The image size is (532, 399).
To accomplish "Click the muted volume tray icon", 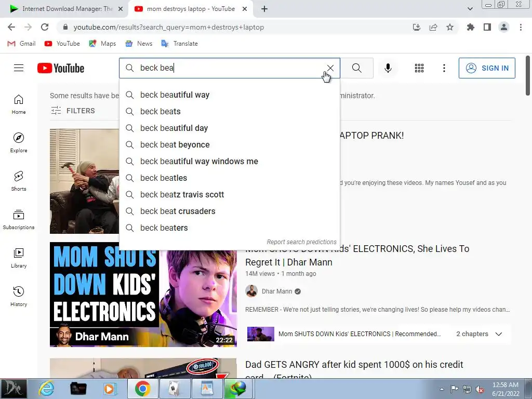I will click(480, 390).
